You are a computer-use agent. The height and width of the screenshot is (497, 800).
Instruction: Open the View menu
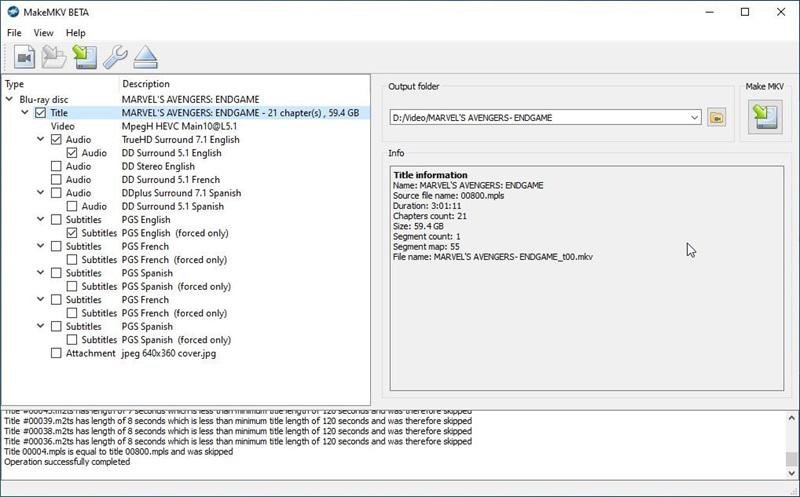(43, 33)
